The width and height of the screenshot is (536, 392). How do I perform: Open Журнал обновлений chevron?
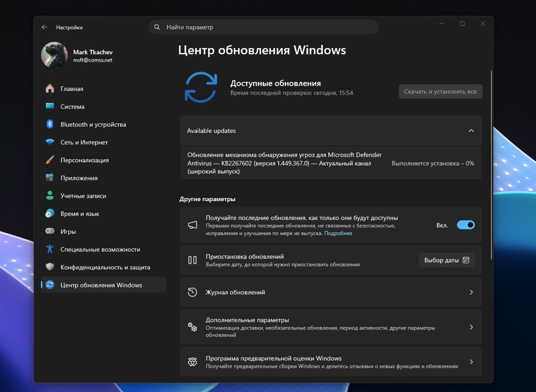471,292
